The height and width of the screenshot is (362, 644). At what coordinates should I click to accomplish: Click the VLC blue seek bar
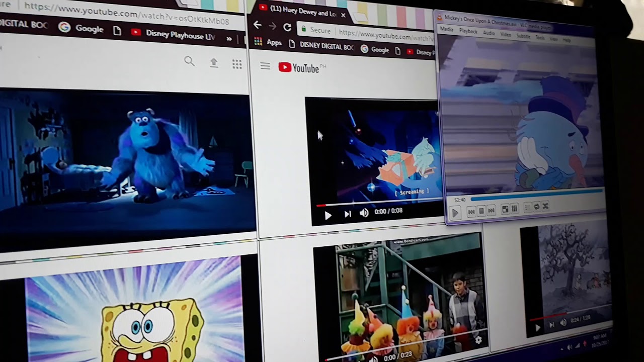(x=536, y=195)
